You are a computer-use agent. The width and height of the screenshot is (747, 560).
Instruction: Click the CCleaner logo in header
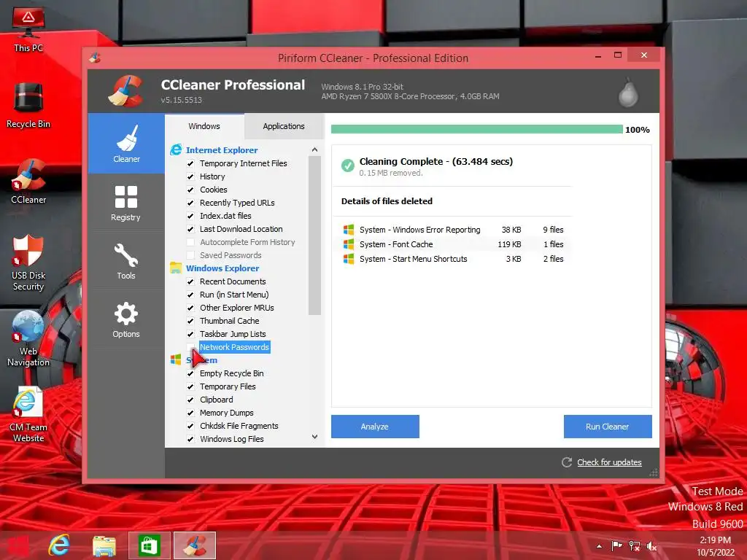point(125,90)
